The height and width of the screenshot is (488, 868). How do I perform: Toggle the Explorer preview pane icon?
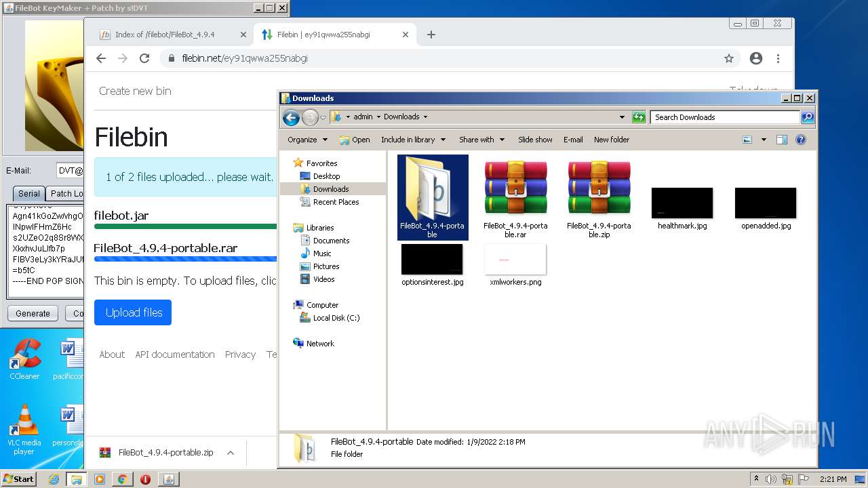click(x=782, y=140)
